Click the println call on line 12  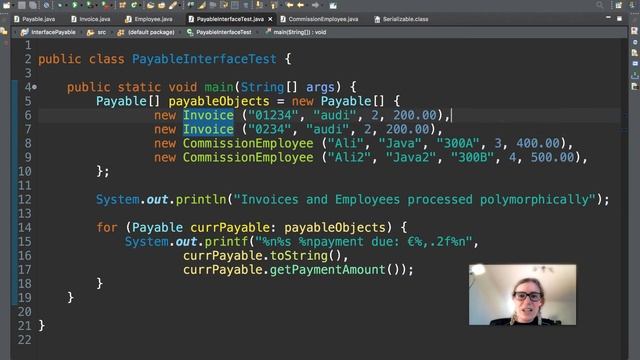[x=201, y=200]
